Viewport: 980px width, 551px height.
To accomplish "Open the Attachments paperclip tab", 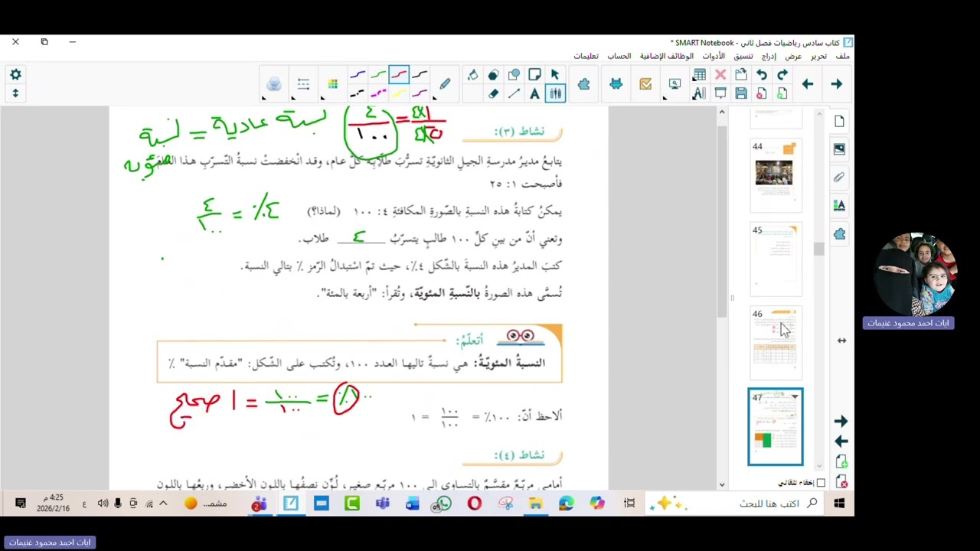I will point(839,178).
